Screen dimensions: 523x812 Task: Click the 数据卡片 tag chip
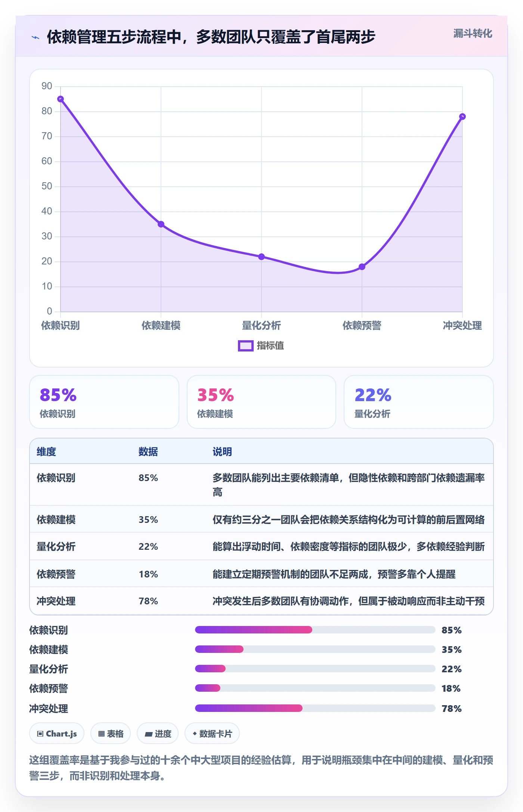212,734
